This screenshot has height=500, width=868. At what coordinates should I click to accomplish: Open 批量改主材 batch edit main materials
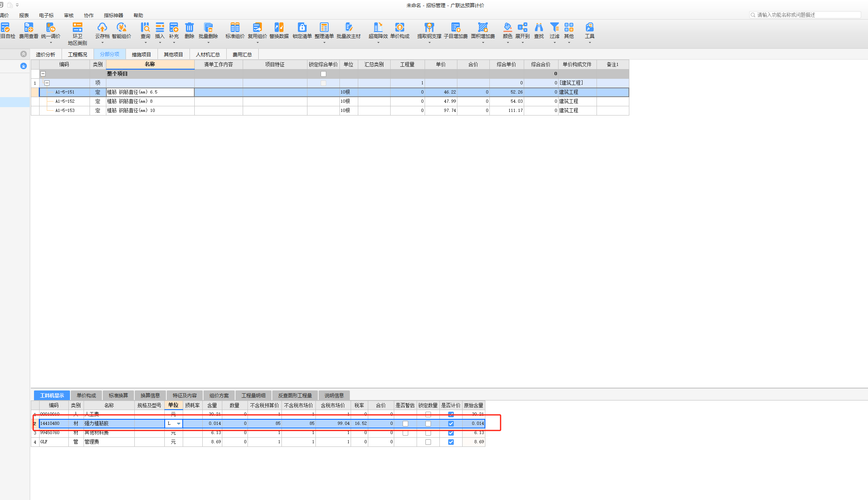pos(349,30)
